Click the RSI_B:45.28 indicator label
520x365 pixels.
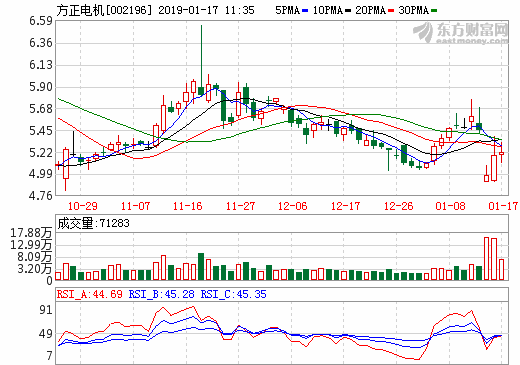coord(162,294)
